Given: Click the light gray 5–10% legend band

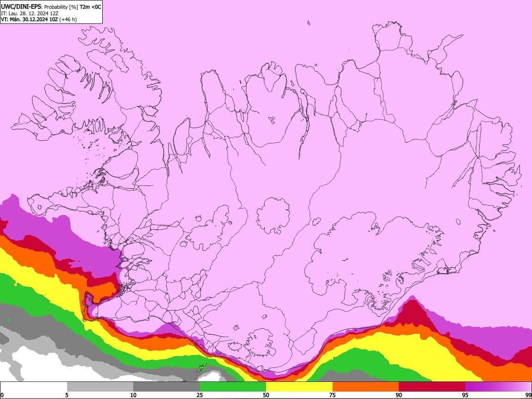Looking at the screenshot, I should coord(100,387).
